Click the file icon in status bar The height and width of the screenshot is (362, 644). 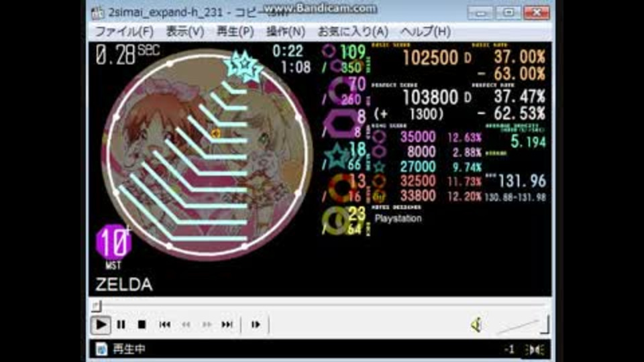(x=101, y=349)
